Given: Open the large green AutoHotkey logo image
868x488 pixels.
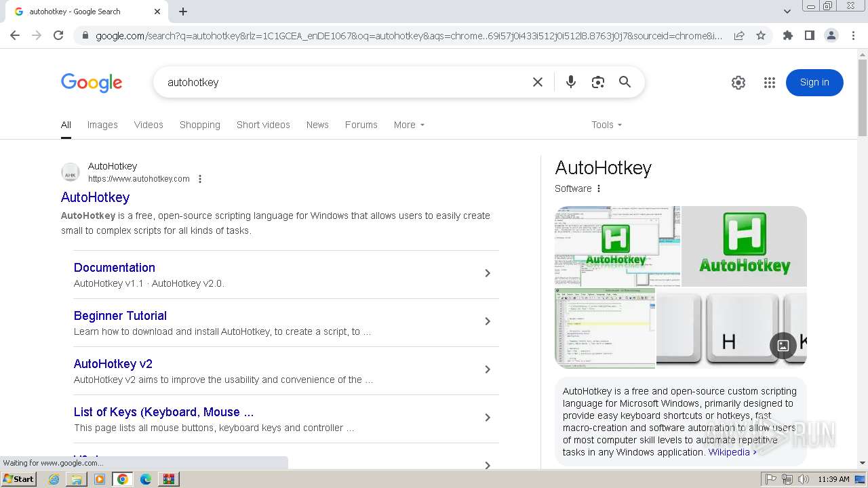Looking at the screenshot, I should [x=745, y=246].
